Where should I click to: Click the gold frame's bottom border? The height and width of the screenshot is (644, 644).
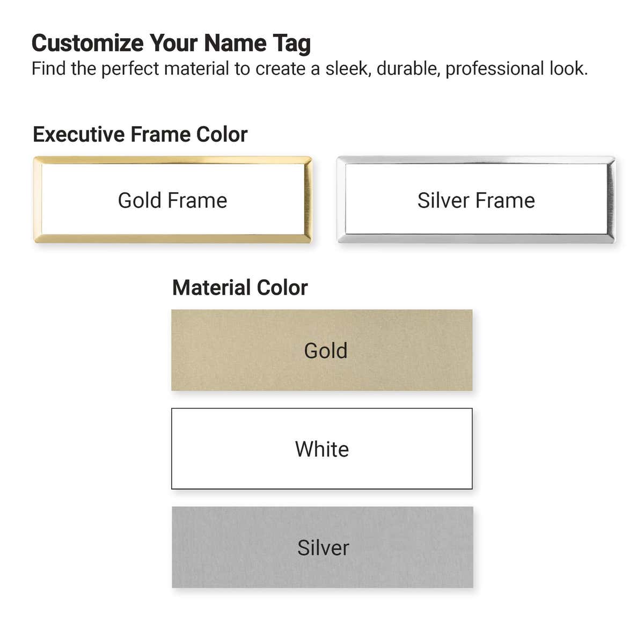coord(172,239)
